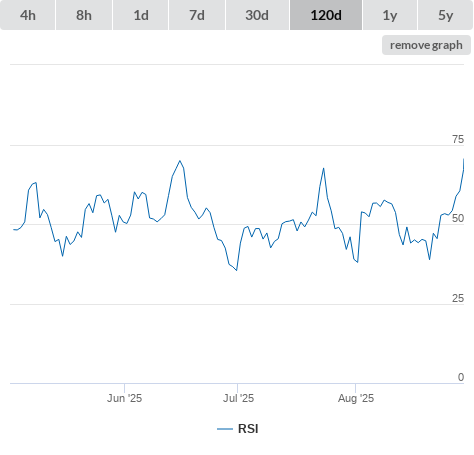Screen dimensions: 474x455
Task: Click the remove graph button
Action: pyautogui.click(x=426, y=45)
